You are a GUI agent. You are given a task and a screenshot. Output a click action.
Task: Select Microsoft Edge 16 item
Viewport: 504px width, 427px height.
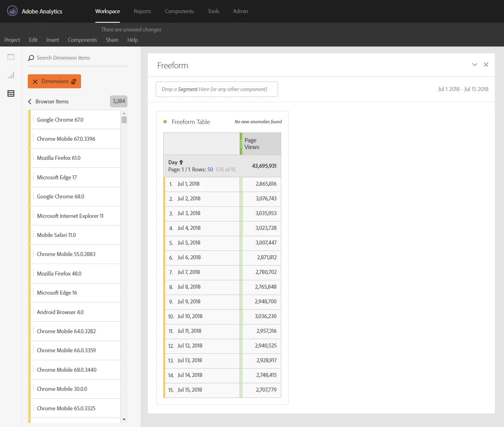coord(75,293)
